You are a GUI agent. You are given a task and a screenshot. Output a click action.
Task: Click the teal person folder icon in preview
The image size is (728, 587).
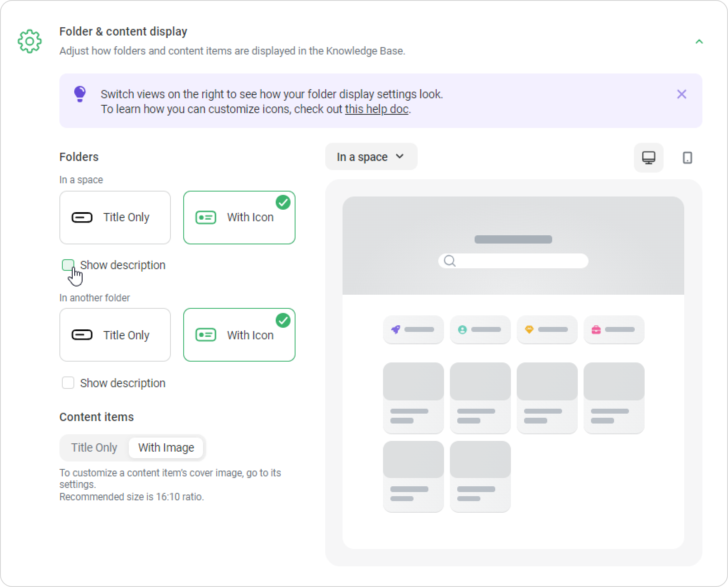click(x=462, y=329)
